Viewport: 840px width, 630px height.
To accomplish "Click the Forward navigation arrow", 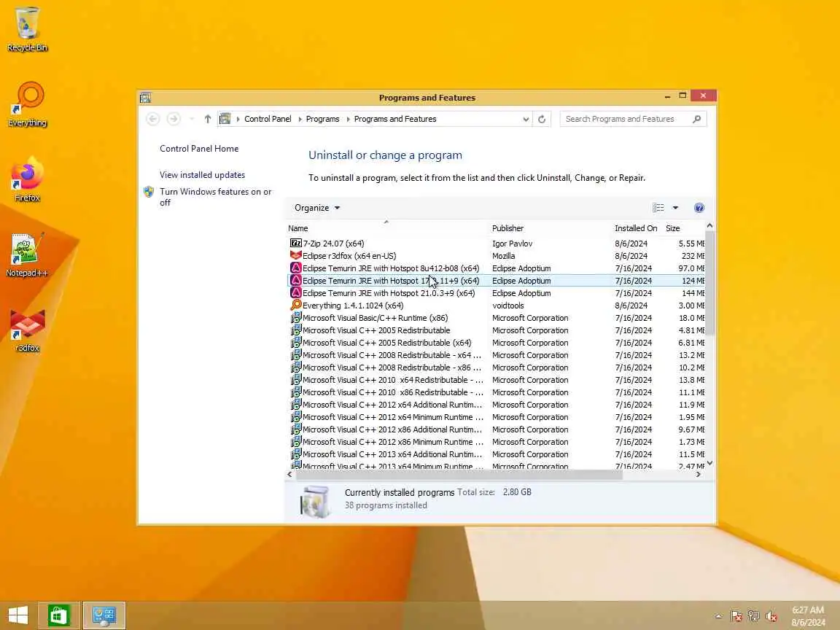I will point(174,119).
